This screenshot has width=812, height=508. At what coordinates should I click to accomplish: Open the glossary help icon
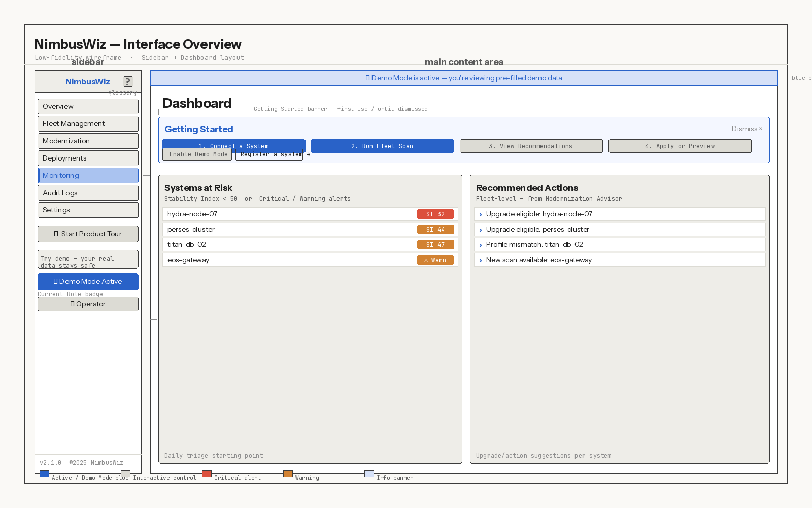(128, 81)
